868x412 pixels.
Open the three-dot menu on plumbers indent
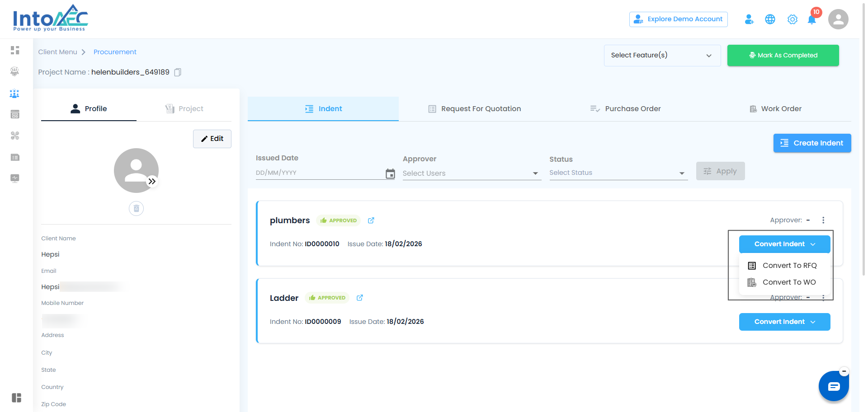[823, 220]
